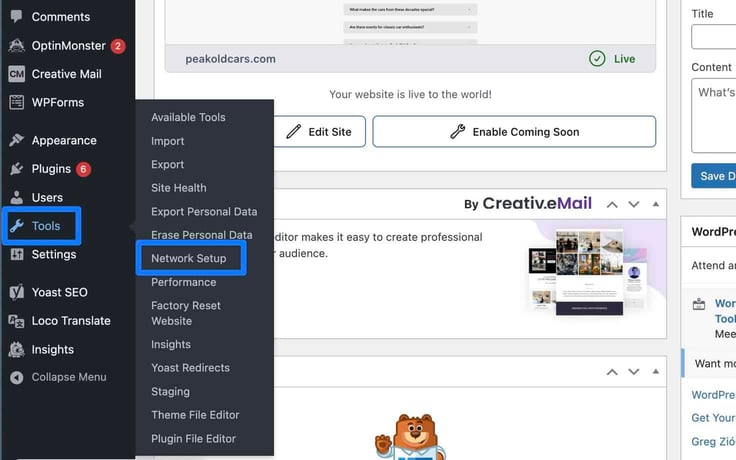Open Site Health submenu item

[x=179, y=188]
